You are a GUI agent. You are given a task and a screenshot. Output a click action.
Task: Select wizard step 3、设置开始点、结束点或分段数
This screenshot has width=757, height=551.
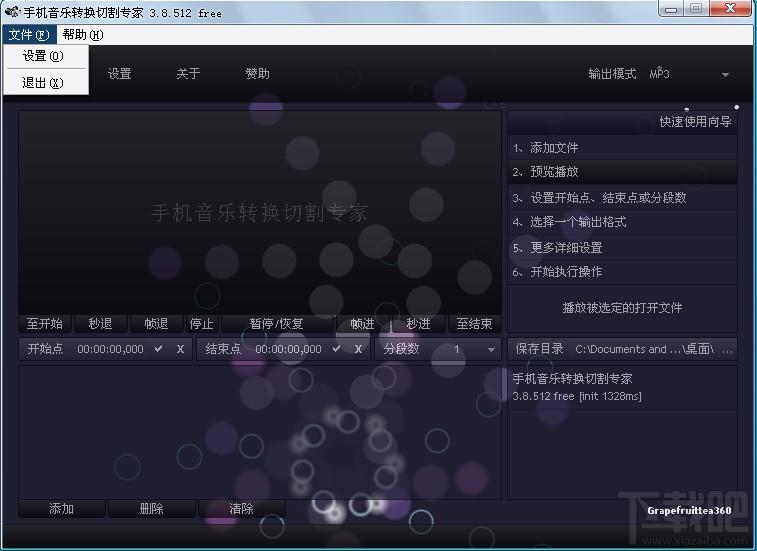[x=622, y=198]
